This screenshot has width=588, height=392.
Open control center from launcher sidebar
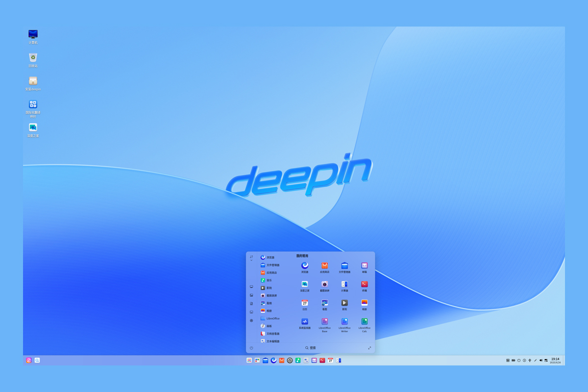(x=251, y=320)
